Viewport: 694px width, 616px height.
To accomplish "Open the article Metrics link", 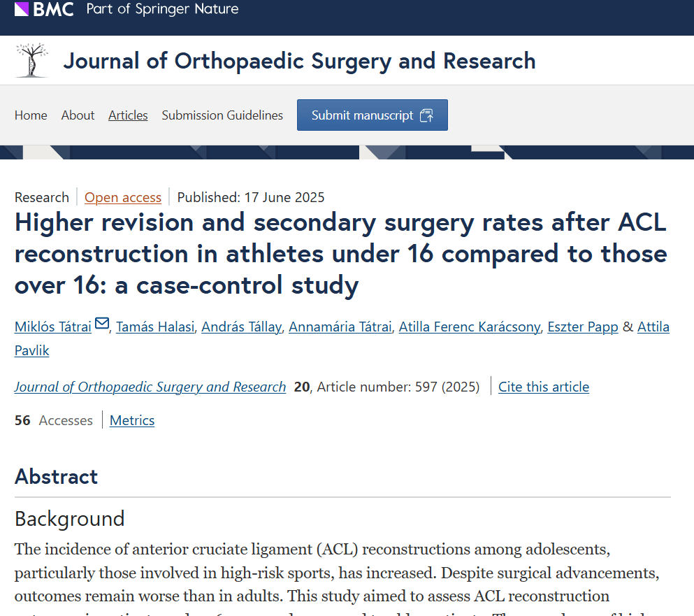I will pyautogui.click(x=132, y=420).
